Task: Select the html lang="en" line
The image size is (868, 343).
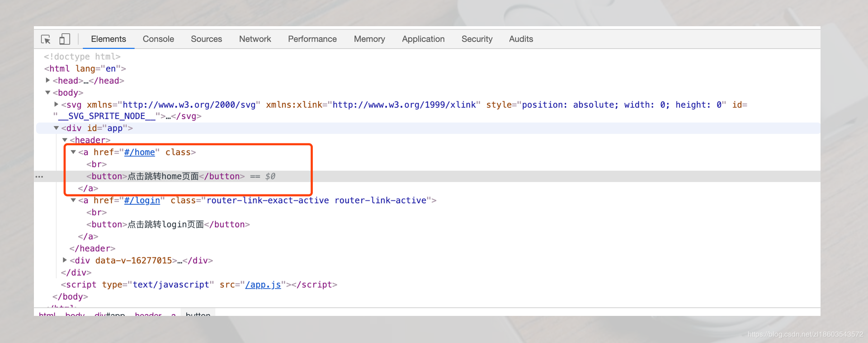Action: (85, 69)
